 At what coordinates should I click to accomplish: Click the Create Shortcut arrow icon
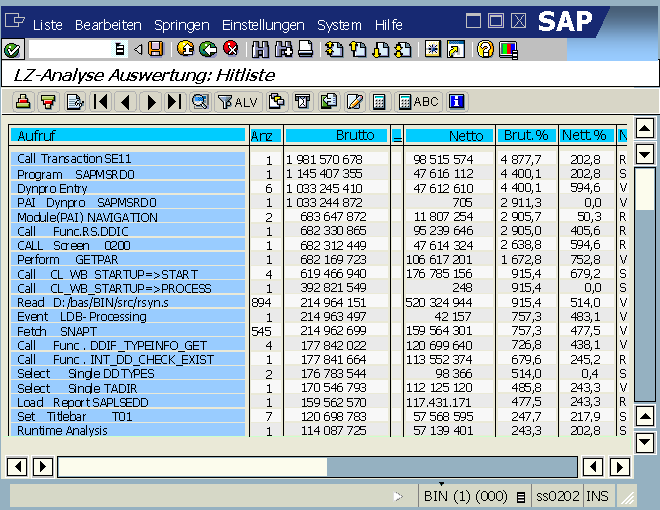coord(456,49)
